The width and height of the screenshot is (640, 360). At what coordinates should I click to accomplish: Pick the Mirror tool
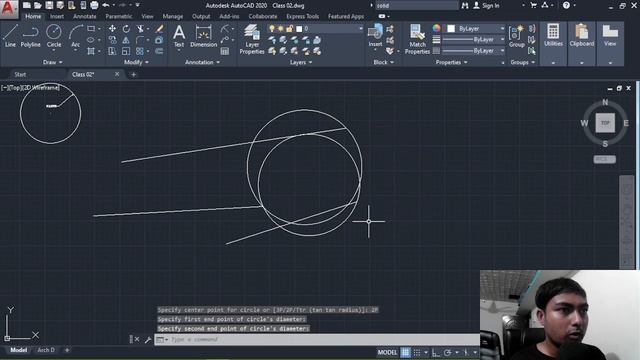click(126, 40)
